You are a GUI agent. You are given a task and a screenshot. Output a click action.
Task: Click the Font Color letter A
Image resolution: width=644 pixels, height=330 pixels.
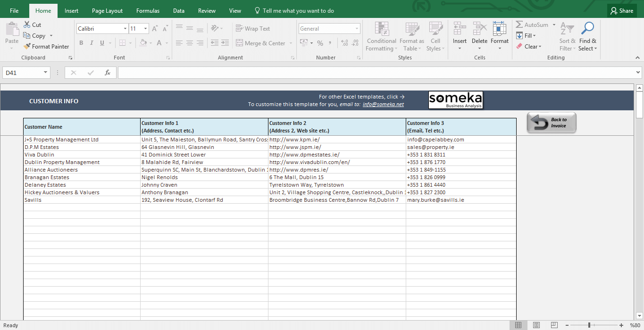[x=159, y=43]
